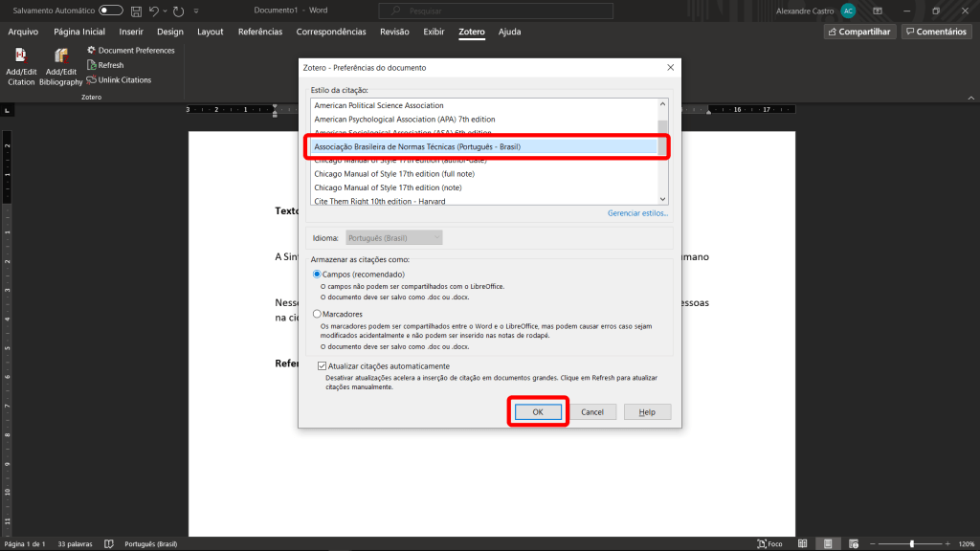Click the zoom slider in status bar
Viewport: 980px width, 551px height.
pyautogui.click(x=910, y=543)
